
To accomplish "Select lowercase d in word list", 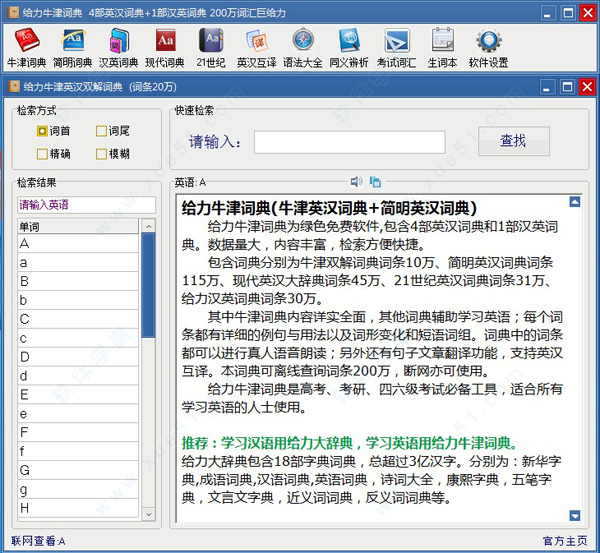I will coord(78,376).
